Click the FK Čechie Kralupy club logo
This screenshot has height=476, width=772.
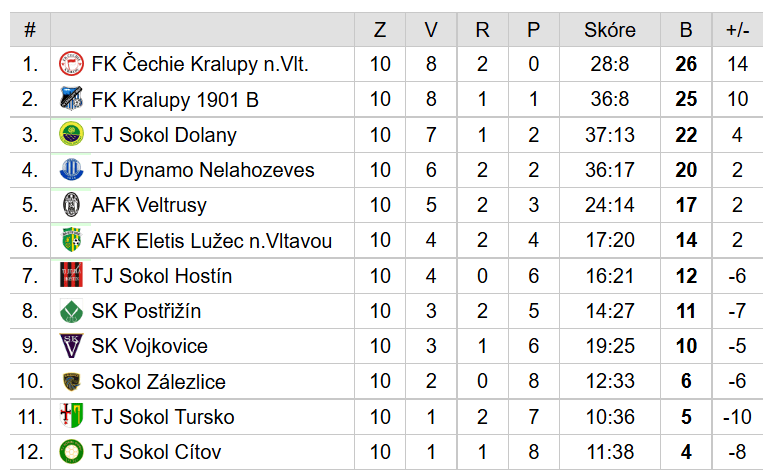click(x=71, y=64)
